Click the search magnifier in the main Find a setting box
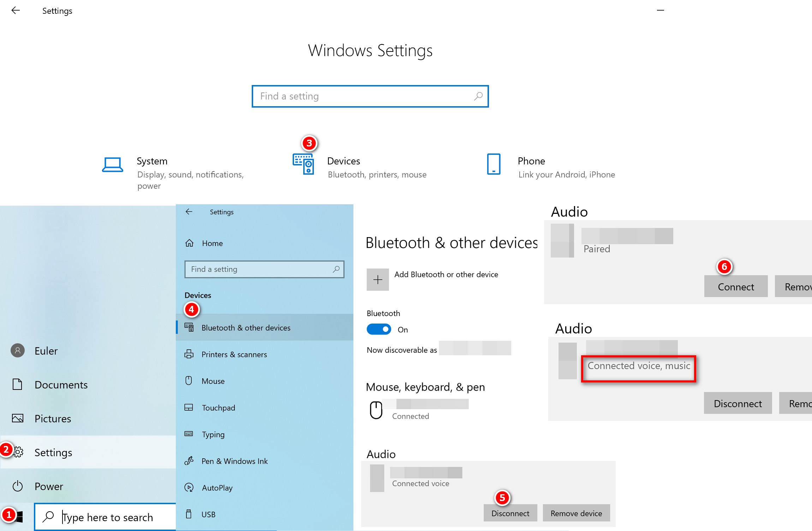 coord(478,96)
